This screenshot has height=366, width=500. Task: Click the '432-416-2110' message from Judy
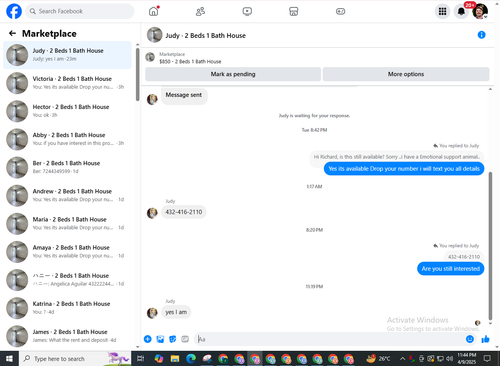184,212
